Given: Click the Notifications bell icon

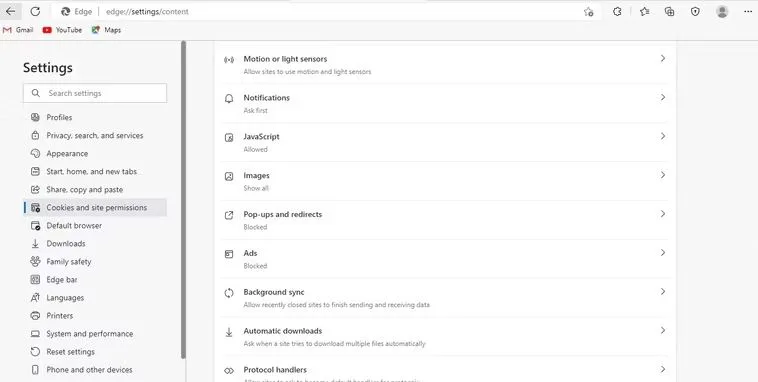Looking at the screenshot, I should pyautogui.click(x=229, y=99).
